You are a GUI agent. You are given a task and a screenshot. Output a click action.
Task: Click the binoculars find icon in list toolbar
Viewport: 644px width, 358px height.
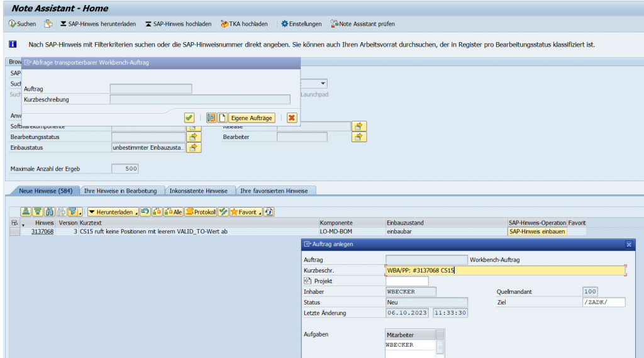49,212
